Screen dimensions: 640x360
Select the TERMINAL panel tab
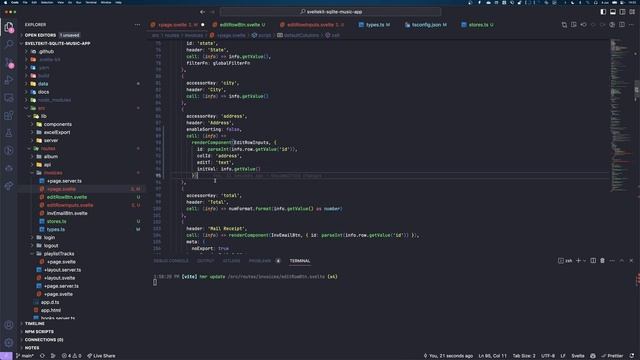[x=300, y=261]
